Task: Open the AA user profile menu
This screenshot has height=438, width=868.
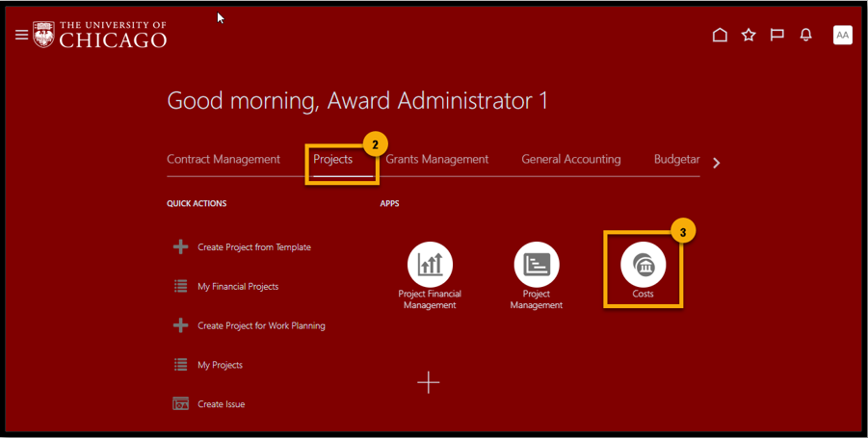Action: click(843, 35)
